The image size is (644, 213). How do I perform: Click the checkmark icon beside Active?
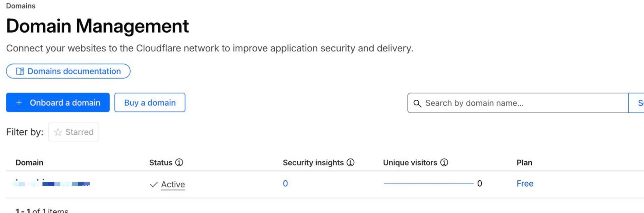point(154,184)
